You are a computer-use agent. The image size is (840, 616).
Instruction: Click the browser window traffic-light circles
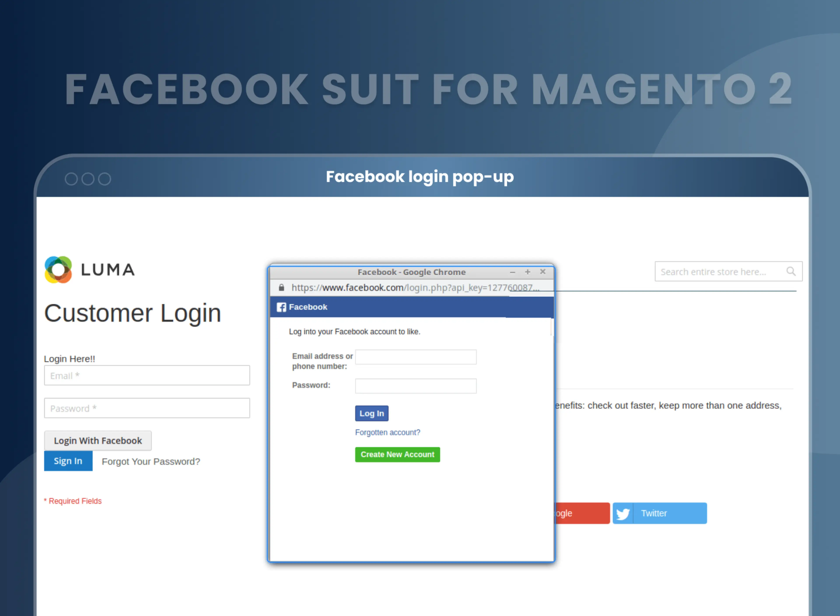click(88, 179)
